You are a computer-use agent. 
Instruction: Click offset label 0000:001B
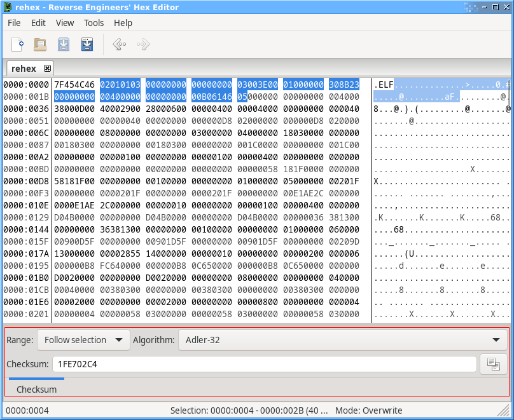coord(26,97)
